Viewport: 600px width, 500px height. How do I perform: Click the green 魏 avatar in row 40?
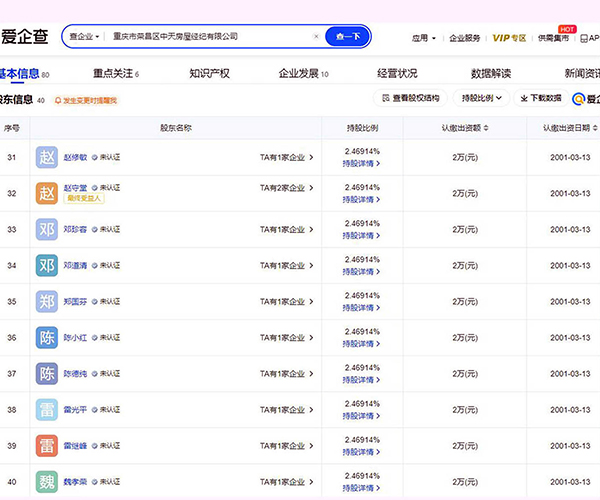(47, 481)
